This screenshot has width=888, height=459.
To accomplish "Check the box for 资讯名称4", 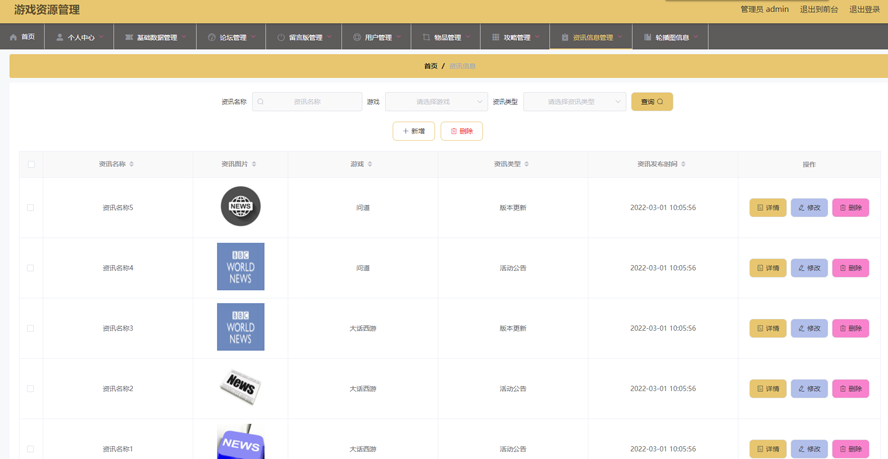I will click(x=31, y=268).
